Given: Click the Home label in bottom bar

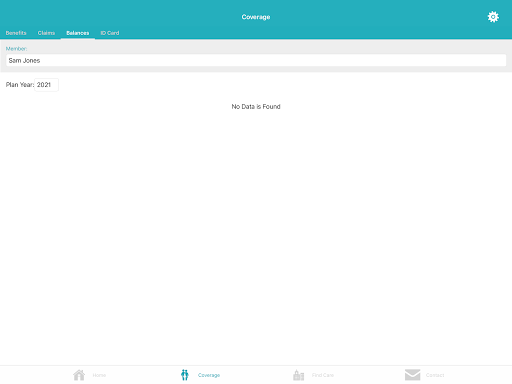Looking at the screenshot, I should coord(99,375).
